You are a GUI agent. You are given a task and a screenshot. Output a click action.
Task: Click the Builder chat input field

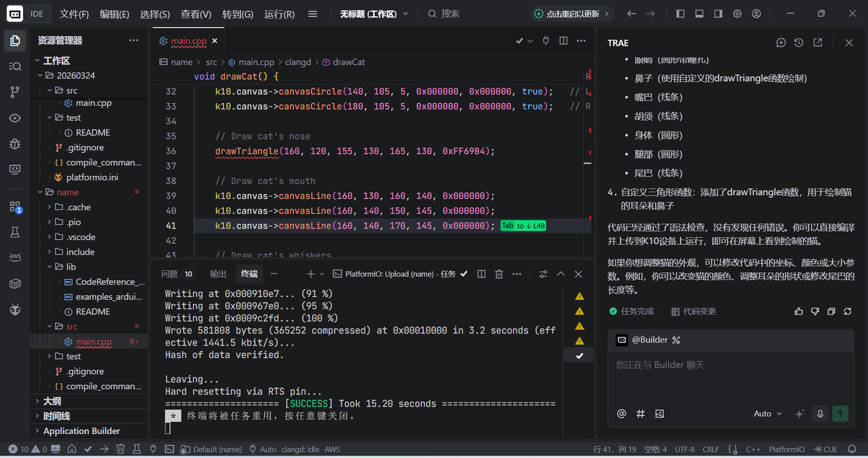(x=730, y=365)
